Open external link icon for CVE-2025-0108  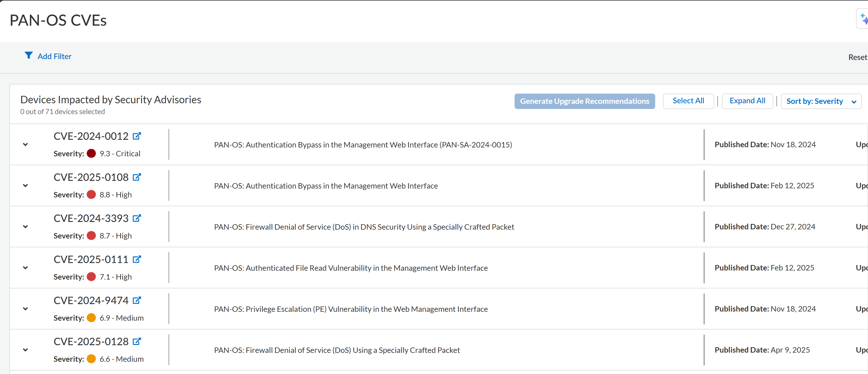click(x=136, y=177)
